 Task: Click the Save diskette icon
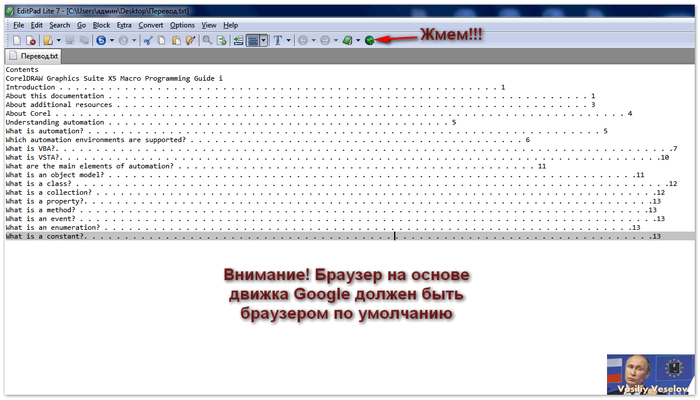pyautogui.click(x=70, y=41)
